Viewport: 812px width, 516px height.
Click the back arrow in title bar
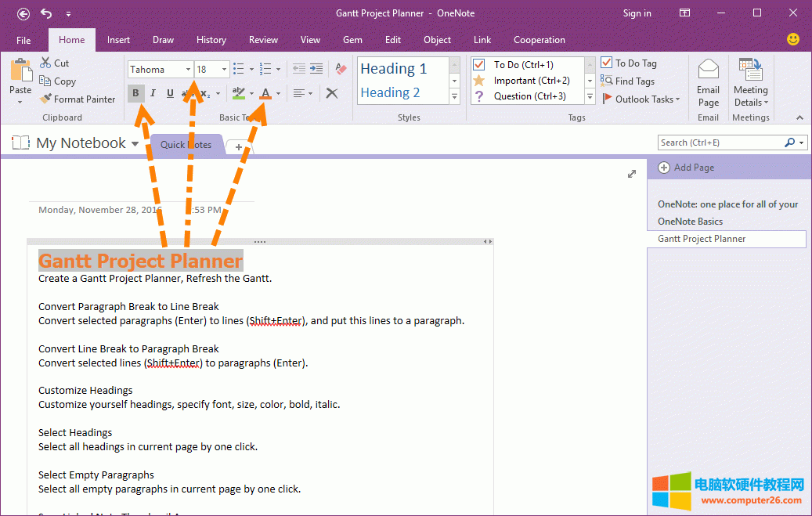pos(23,13)
